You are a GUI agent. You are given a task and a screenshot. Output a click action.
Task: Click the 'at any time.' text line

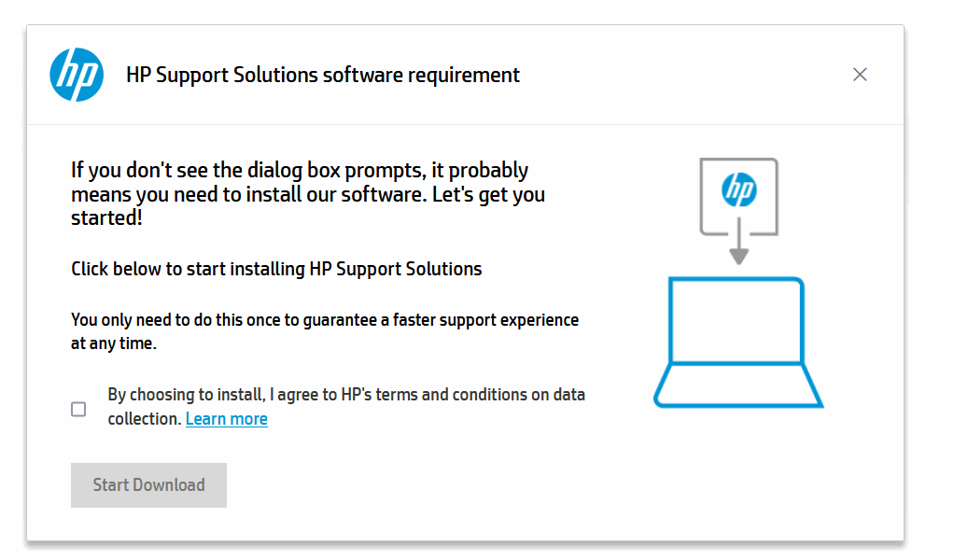(x=114, y=343)
